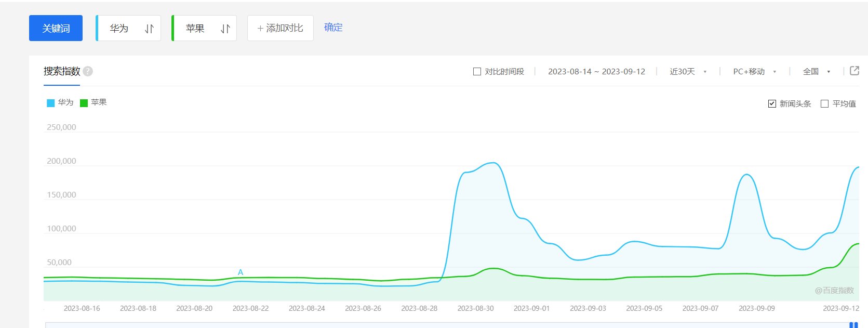This screenshot has height=328, width=868.
Task: Click the 2023-09-01 axis date label
Action: point(531,308)
